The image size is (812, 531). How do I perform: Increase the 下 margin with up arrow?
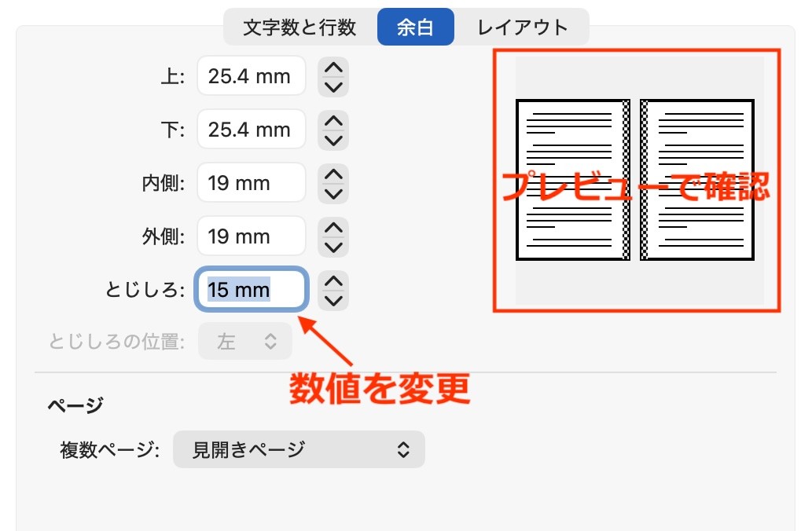[333, 121]
